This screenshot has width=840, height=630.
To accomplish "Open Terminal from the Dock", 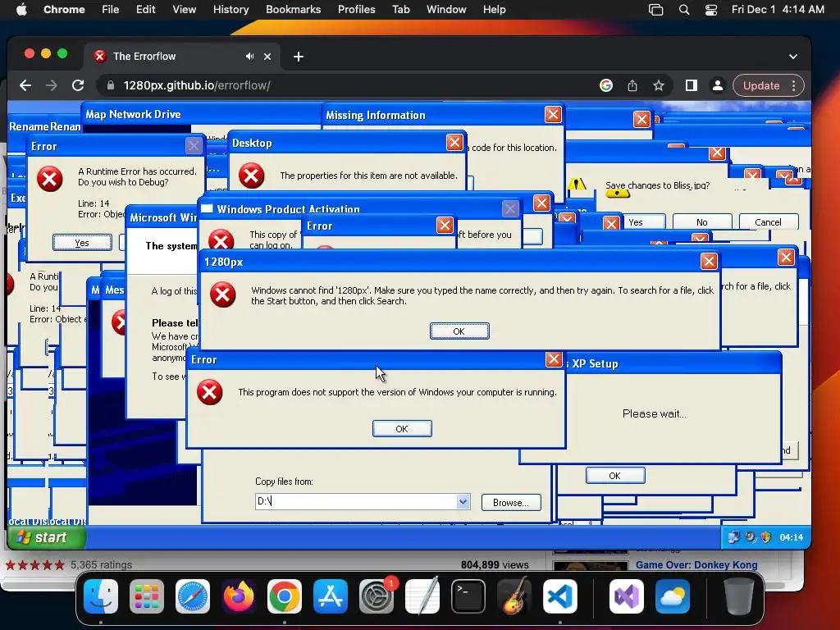I will (x=468, y=596).
